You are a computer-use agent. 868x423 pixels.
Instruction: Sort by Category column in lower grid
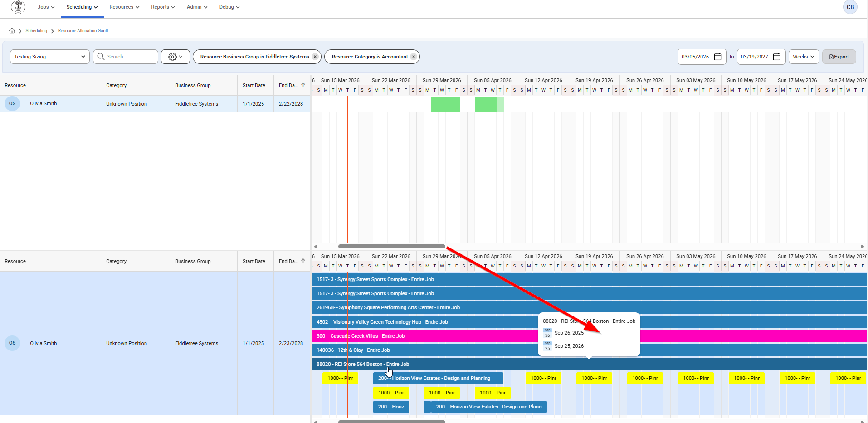(x=135, y=261)
